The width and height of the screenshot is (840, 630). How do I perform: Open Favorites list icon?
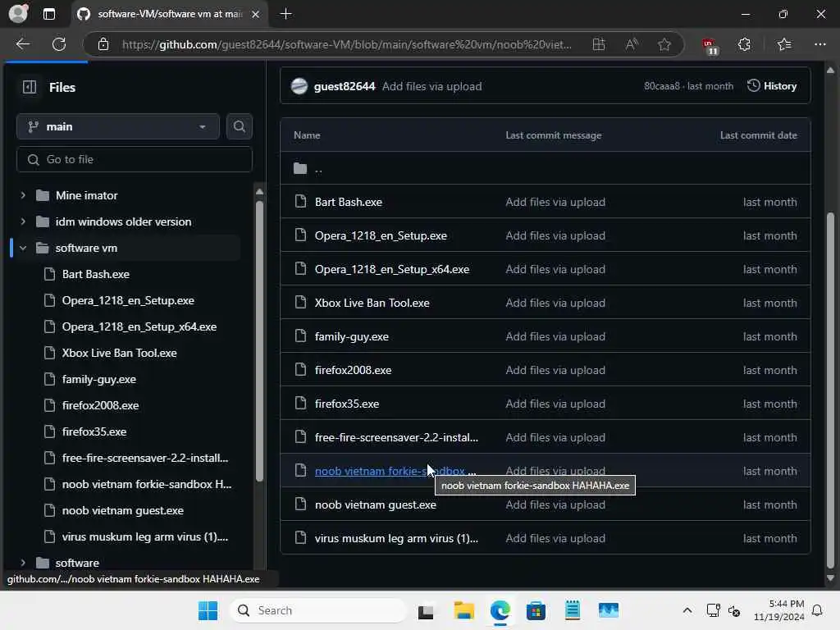[x=783, y=44]
